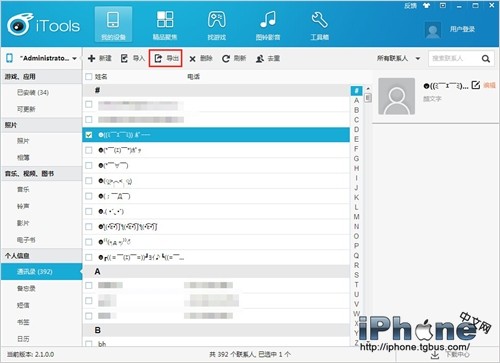Open the toolbox wrench icon
Screen dimensions: 500x363
[319, 20]
